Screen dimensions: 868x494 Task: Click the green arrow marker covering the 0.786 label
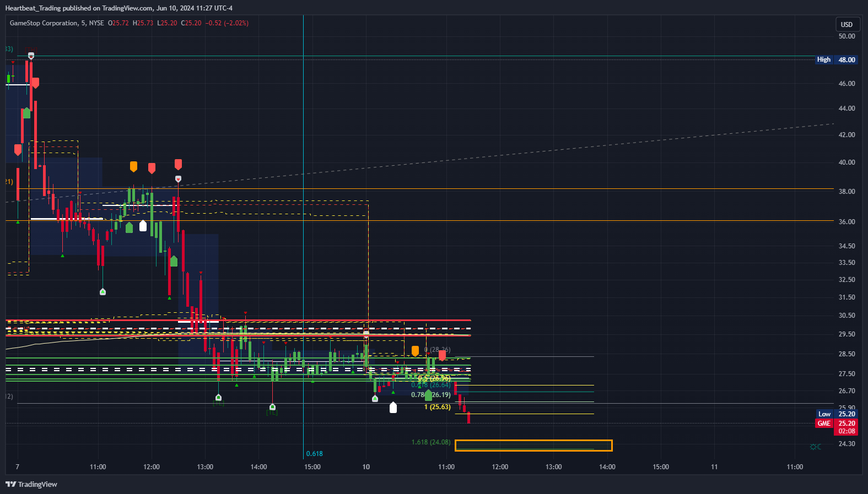pyautogui.click(x=428, y=395)
